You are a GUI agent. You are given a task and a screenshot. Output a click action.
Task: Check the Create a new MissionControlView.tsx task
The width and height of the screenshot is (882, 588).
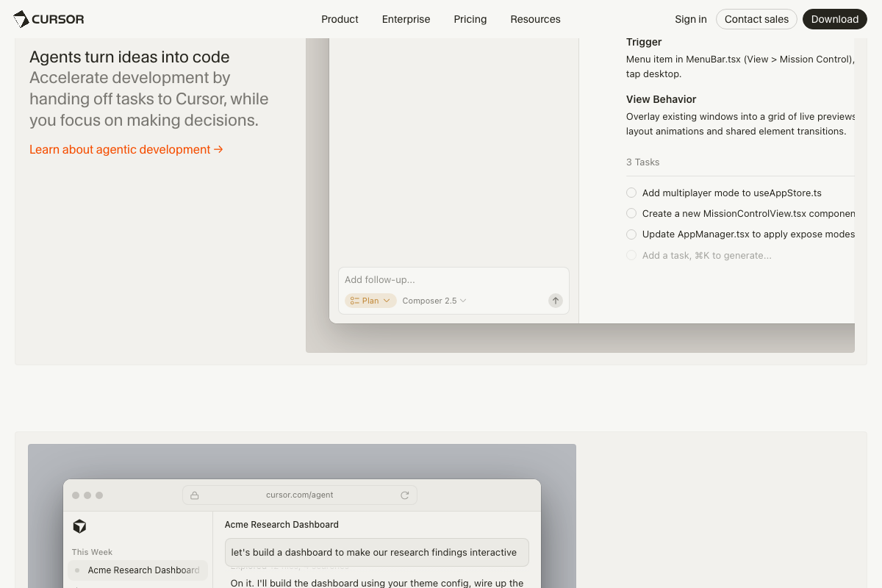[x=631, y=213]
